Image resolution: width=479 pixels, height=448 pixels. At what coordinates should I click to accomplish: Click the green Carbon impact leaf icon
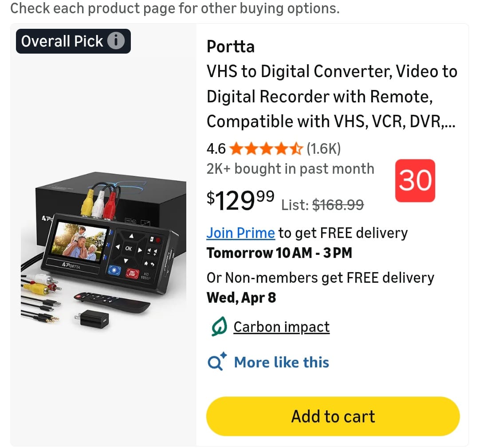tap(219, 327)
